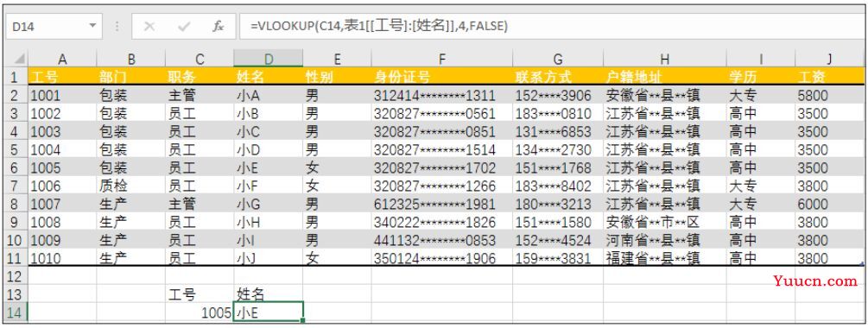
Task: Select salary cell 6000
Action: coord(829,204)
